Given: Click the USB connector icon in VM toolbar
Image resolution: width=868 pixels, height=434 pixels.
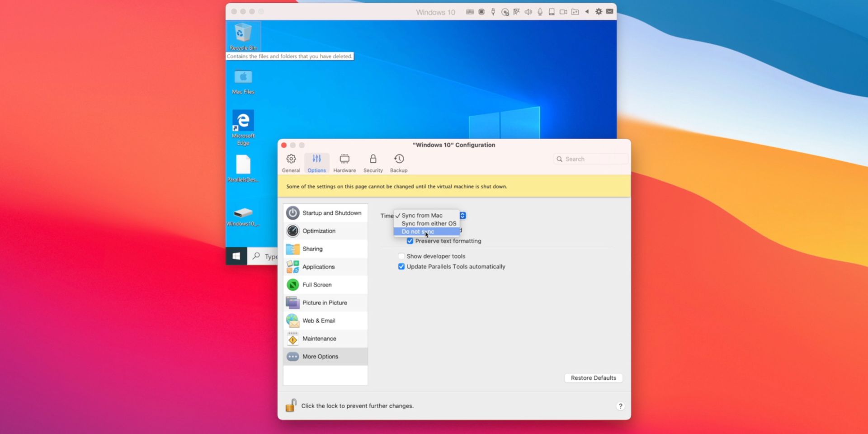Looking at the screenshot, I should 493,12.
